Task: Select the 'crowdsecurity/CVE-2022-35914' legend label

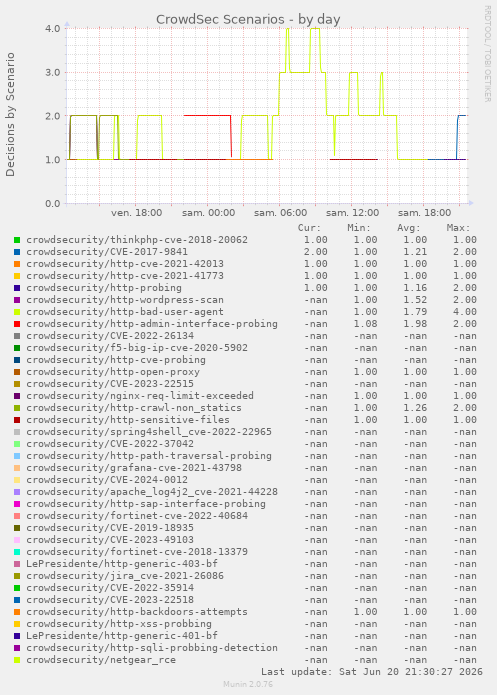Action: click(x=110, y=588)
